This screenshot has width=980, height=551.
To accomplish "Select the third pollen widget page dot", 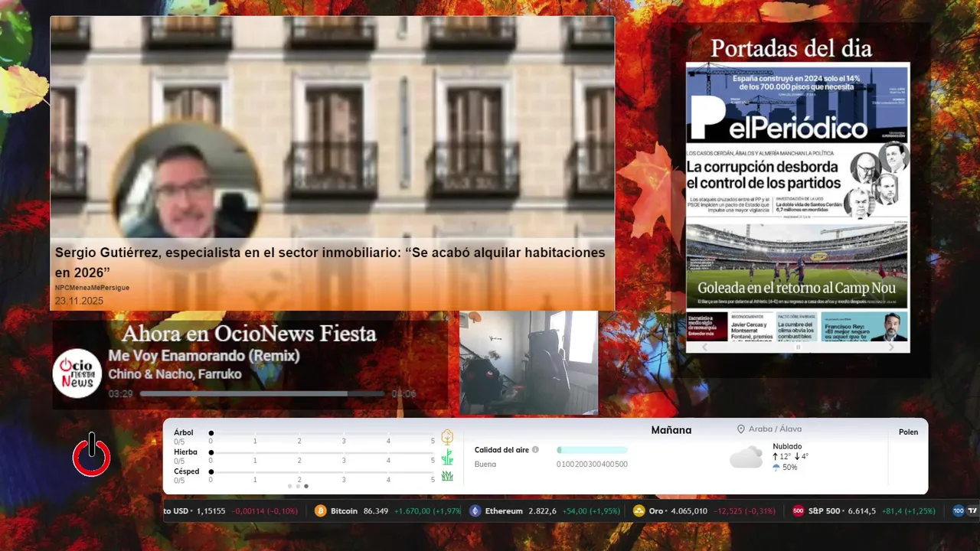I will click(306, 486).
